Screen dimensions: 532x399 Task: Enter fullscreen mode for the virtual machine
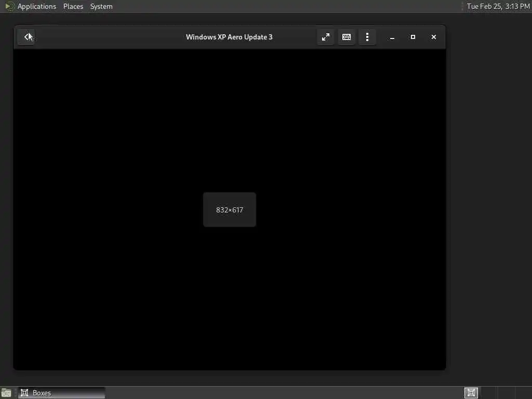[326, 37]
